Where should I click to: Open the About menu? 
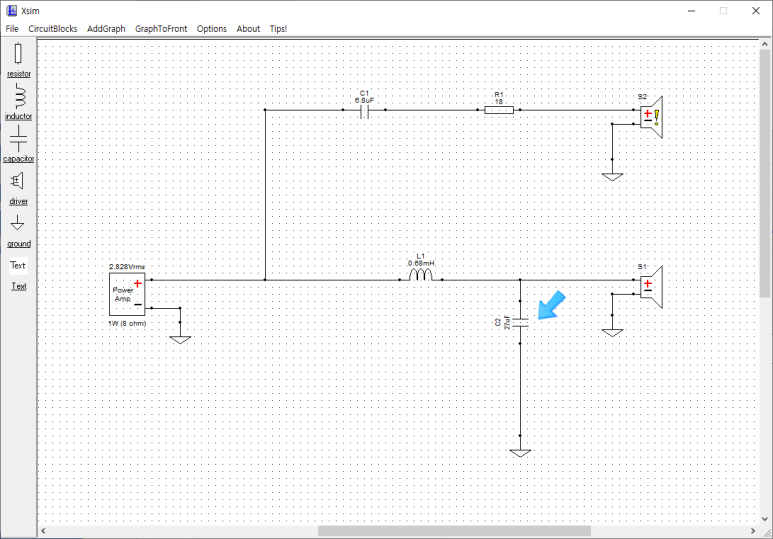click(248, 29)
